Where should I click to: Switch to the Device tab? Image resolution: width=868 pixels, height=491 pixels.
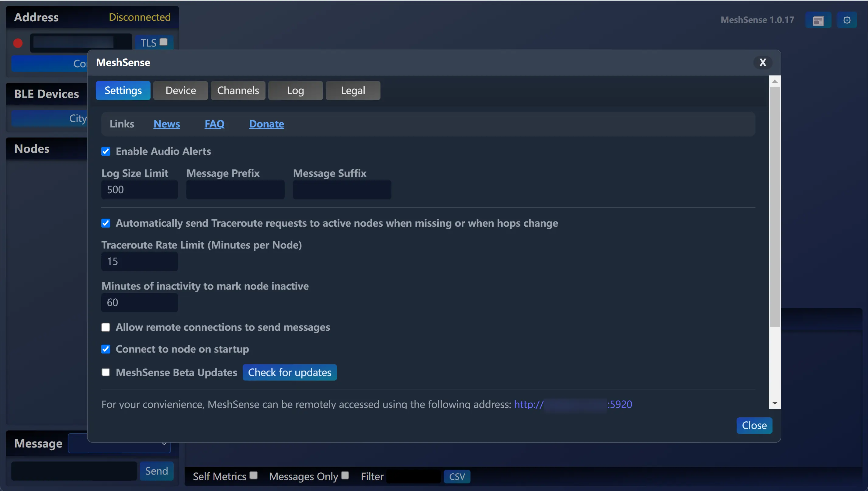click(x=180, y=90)
